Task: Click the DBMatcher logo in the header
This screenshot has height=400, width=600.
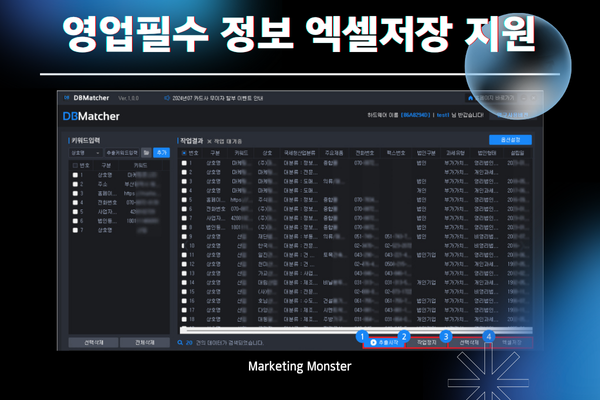Action: coord(91,116)
